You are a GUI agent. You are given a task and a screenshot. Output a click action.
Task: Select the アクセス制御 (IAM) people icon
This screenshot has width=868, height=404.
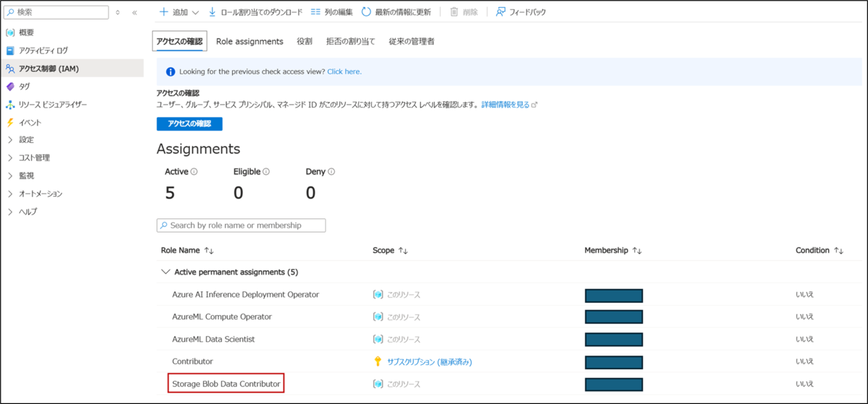[10, 69]
